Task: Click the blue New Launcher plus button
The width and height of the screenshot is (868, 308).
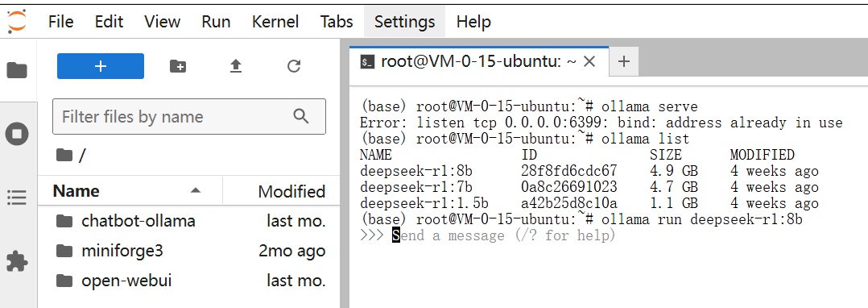Action: click(x=101, y=66)
